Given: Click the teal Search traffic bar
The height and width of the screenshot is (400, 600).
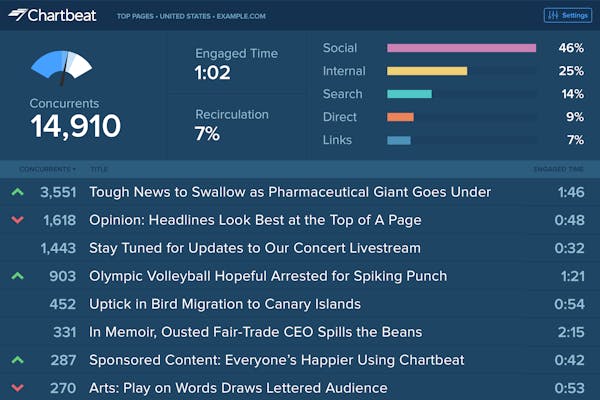Looking at the screenshot, I should pos(409,94).
